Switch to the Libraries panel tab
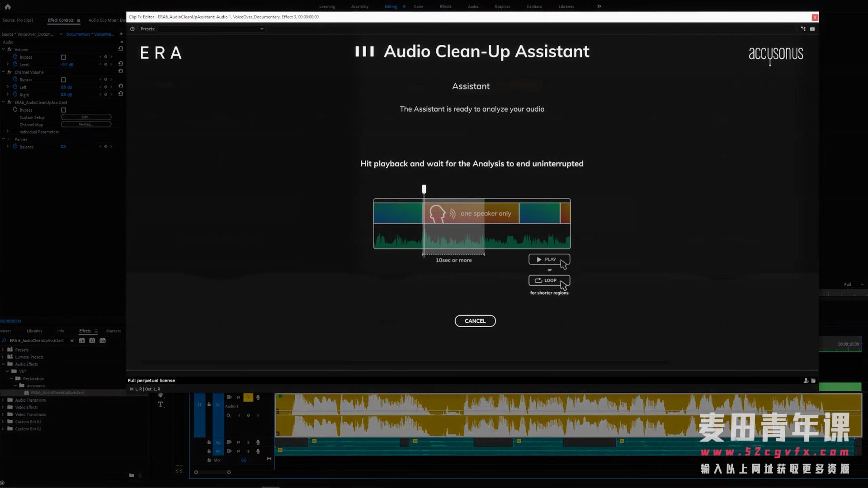868x488 pixels. pos(34,331)
